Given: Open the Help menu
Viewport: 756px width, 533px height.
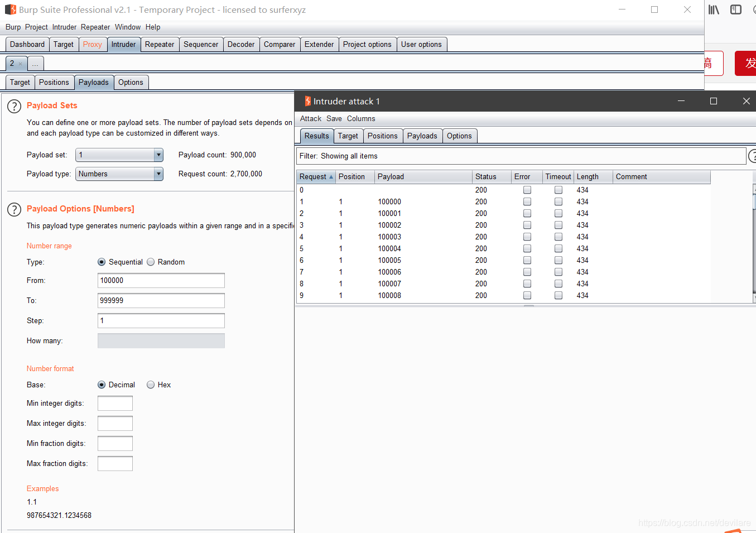Looking at the screenshot, I should (x=153, y=27).
